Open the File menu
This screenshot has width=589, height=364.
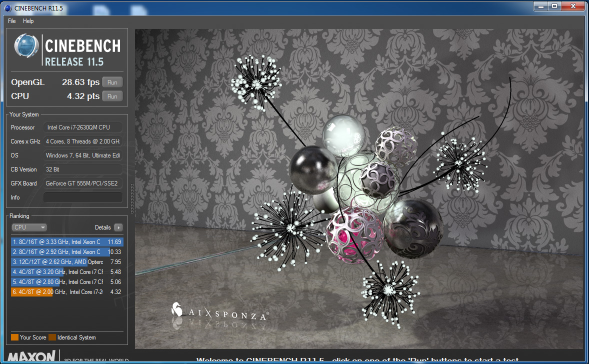(x=12, y=21)
